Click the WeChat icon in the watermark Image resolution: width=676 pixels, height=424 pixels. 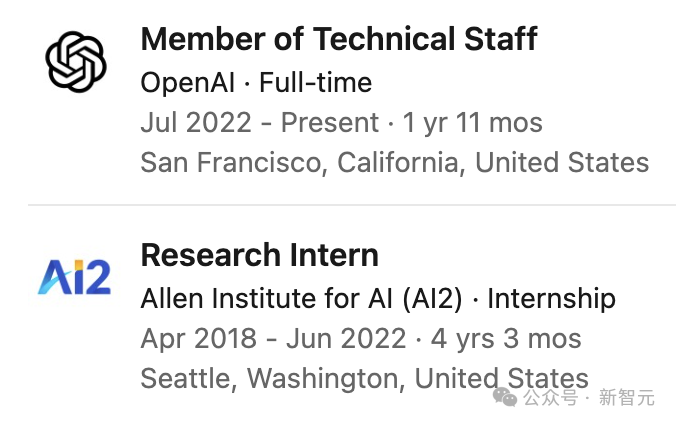point(505,397)
